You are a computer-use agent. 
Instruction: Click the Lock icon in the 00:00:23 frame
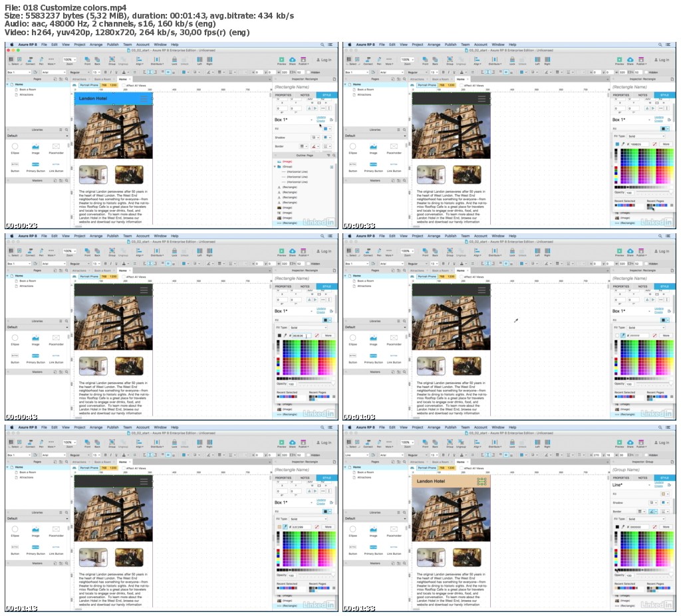174,60
